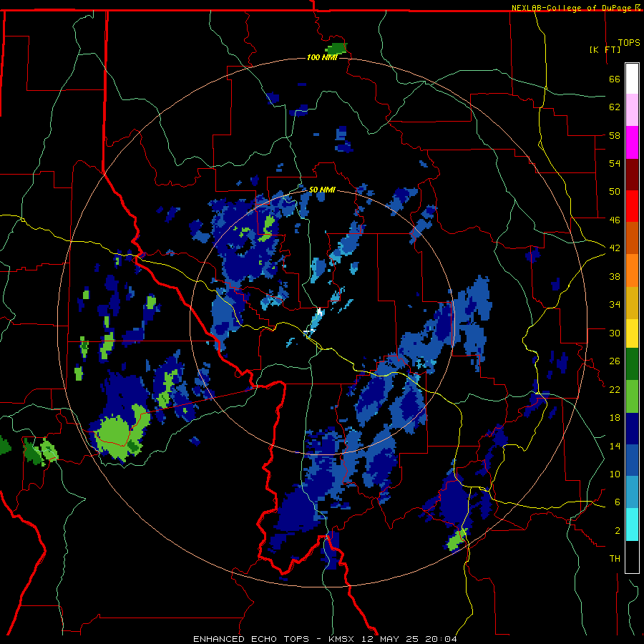Click the white color swatch above 66
644x644 pixels.
tap(632, 79)
